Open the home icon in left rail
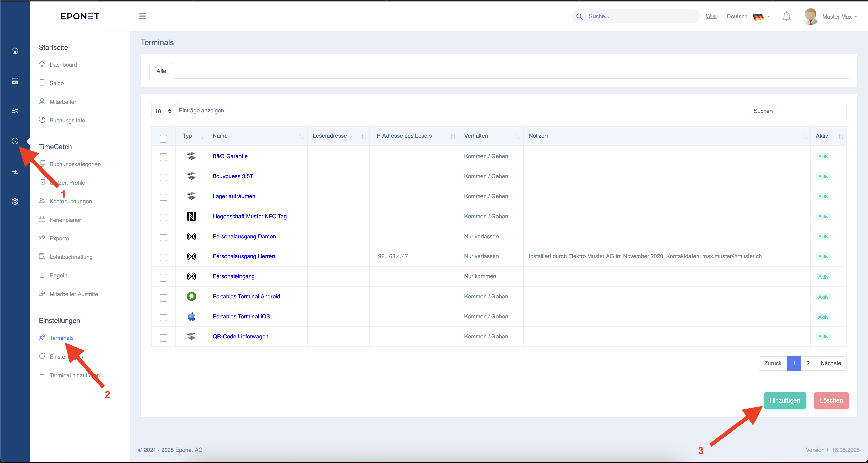The image size is (868, 463). pyautogui.click(x=15, y=51)
